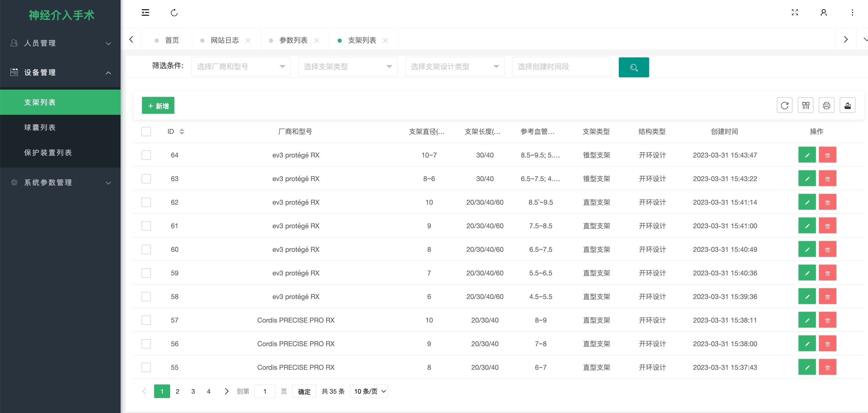Enter fullscreen mode icon
868x413 pixels.
coord(795,13)
